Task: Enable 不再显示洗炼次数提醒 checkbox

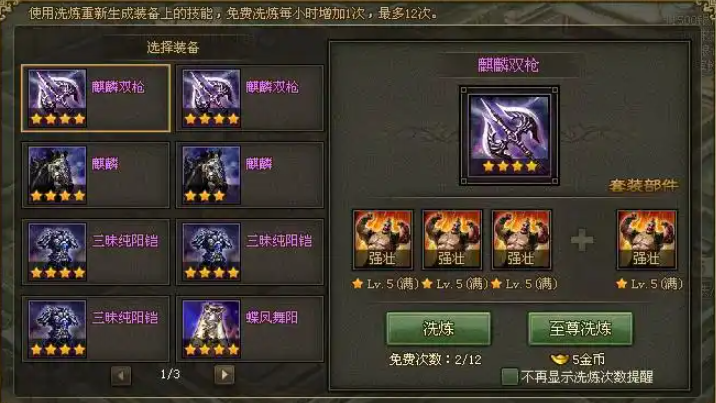Action: tap(510, 377)
